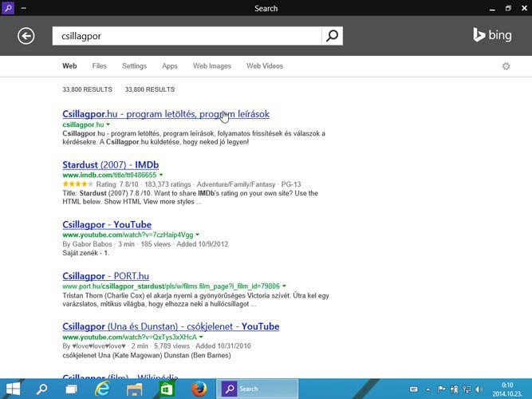Open Stardust (2007) - IMDb result
The image size is (532, 399).
pyautogui.click(x=111, y=164)
